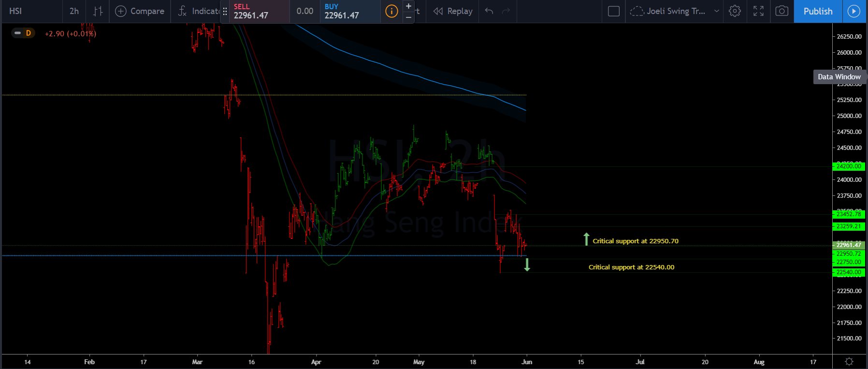This screenshot has width=868, height=369.
Task: Click the Publish button
Action: pos(818,11)
